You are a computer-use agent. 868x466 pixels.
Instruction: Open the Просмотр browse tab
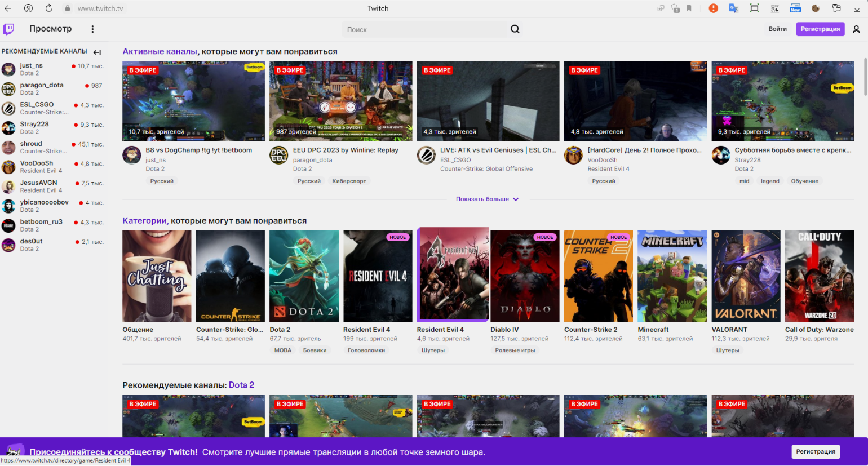click(x=50, y=29)
